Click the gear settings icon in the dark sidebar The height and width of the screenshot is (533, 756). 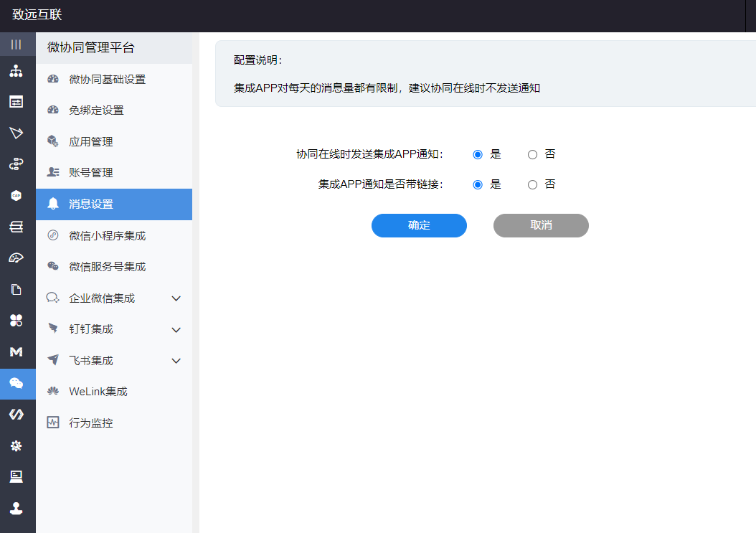tap(16, 445)
